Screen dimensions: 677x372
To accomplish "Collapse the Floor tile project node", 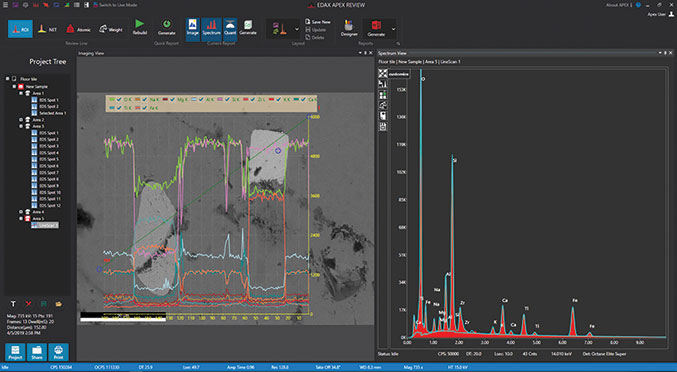I will pyautogui.click(x=8, y=79).
